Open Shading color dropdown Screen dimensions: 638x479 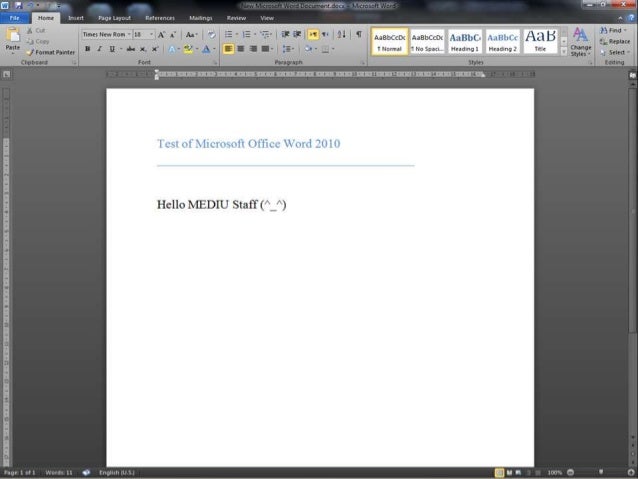click(316, 49)
